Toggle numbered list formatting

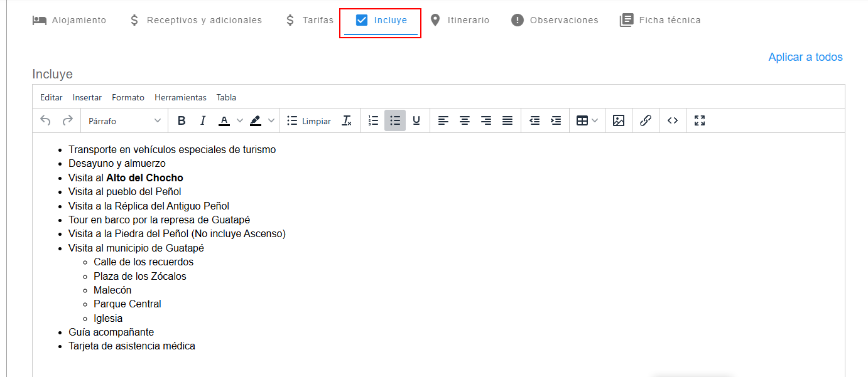(x=374, y=120)
